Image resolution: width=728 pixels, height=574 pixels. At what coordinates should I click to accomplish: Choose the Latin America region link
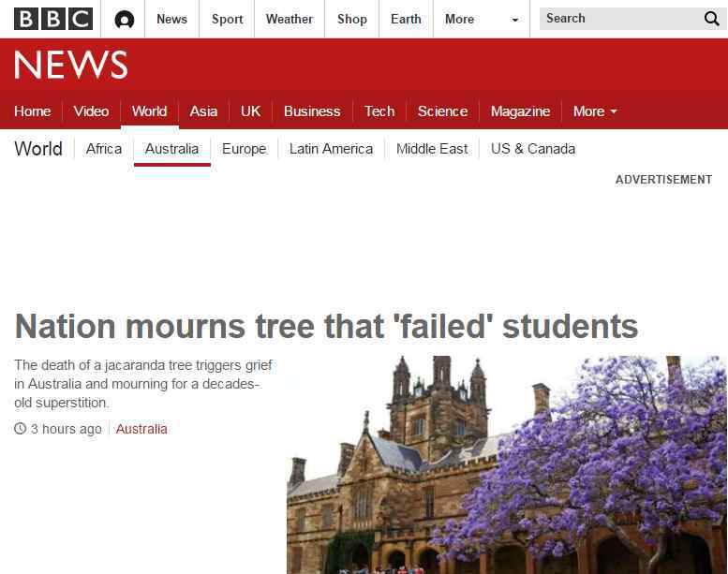[331, 149]
